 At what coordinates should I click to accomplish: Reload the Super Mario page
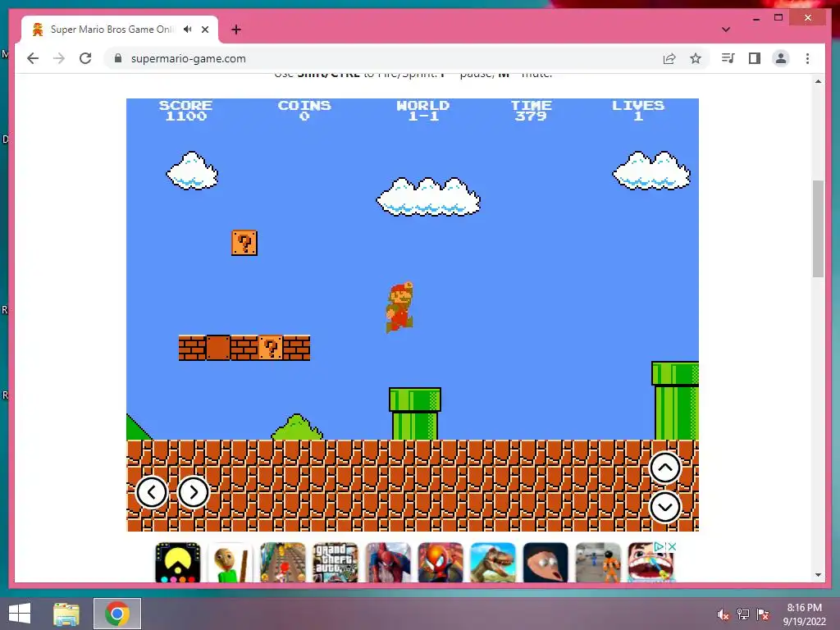click(x=85, y=58)
